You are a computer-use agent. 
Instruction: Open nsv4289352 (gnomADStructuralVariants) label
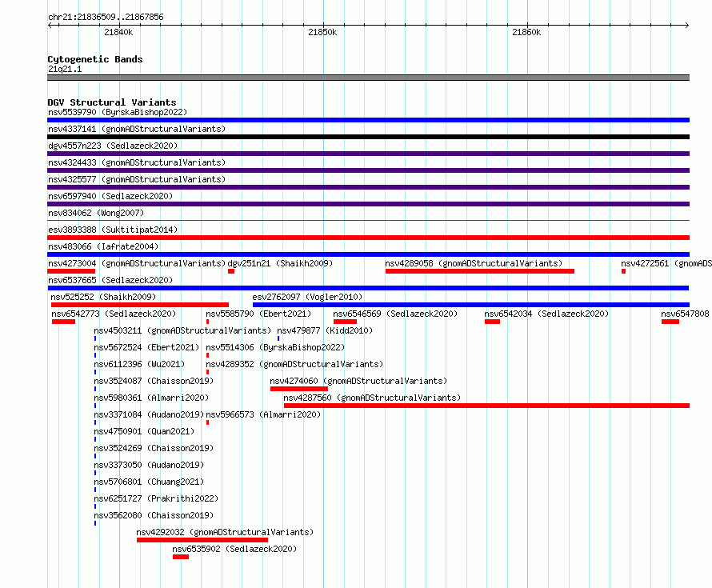tap(294, 364)
